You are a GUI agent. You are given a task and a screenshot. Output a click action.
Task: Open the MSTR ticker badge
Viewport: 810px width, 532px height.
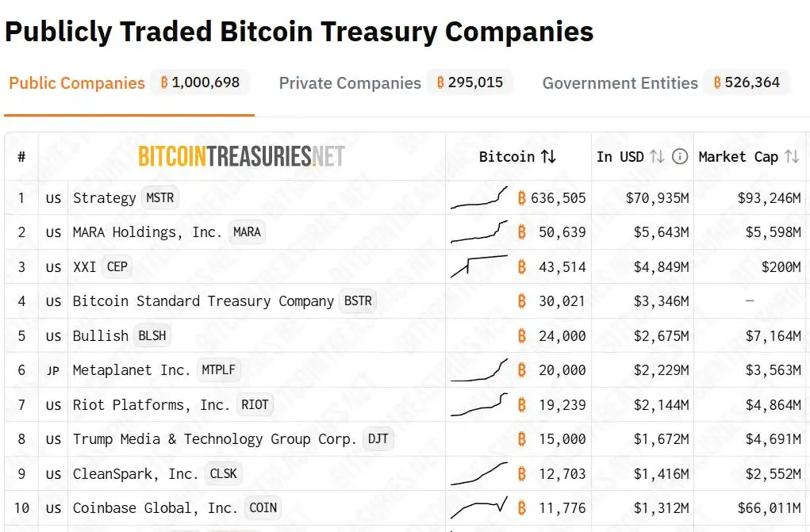coord(159,198)
